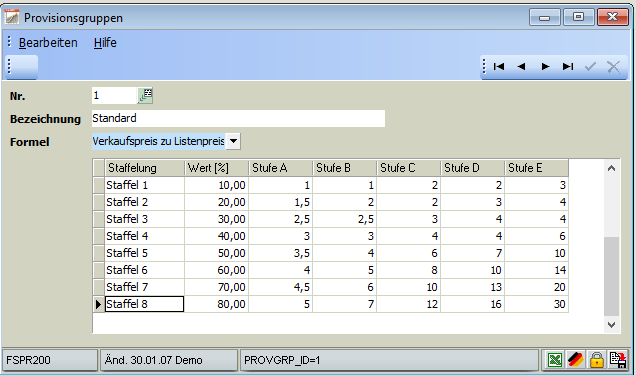Viewport: 636px width, 375px height.
Task: Click Stufe C value 12 in Staffel 8
Action: (x=409, y=304)
